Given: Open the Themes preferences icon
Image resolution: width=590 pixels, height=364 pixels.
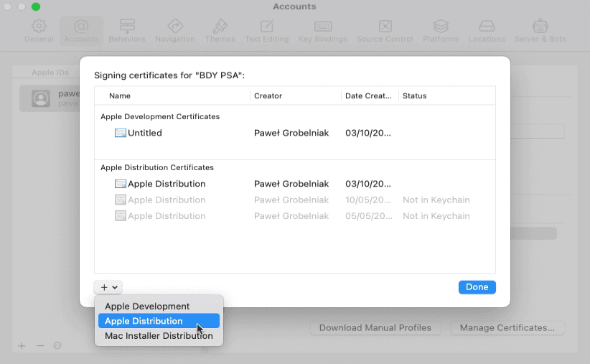Looking at the screenshot, I should 220,27.
